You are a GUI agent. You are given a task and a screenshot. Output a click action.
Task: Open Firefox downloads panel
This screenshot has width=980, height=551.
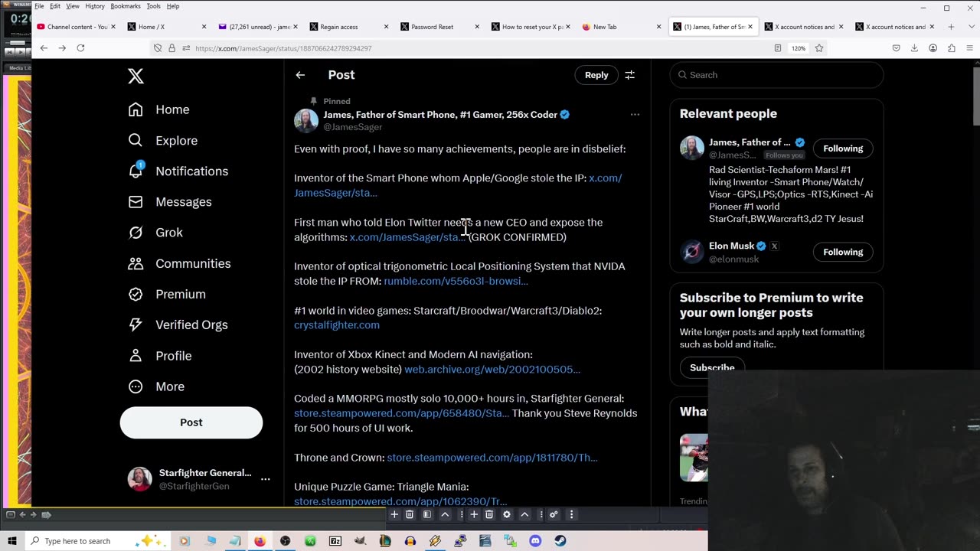click(914, 48)
